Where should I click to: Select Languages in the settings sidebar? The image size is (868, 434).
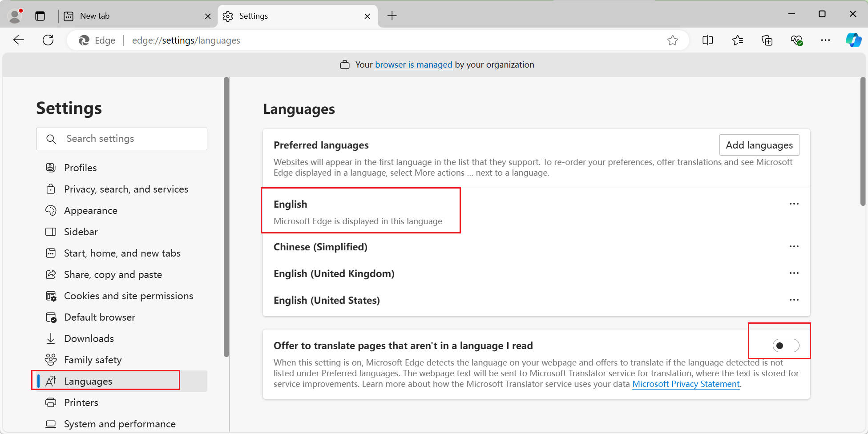(121, 381)
